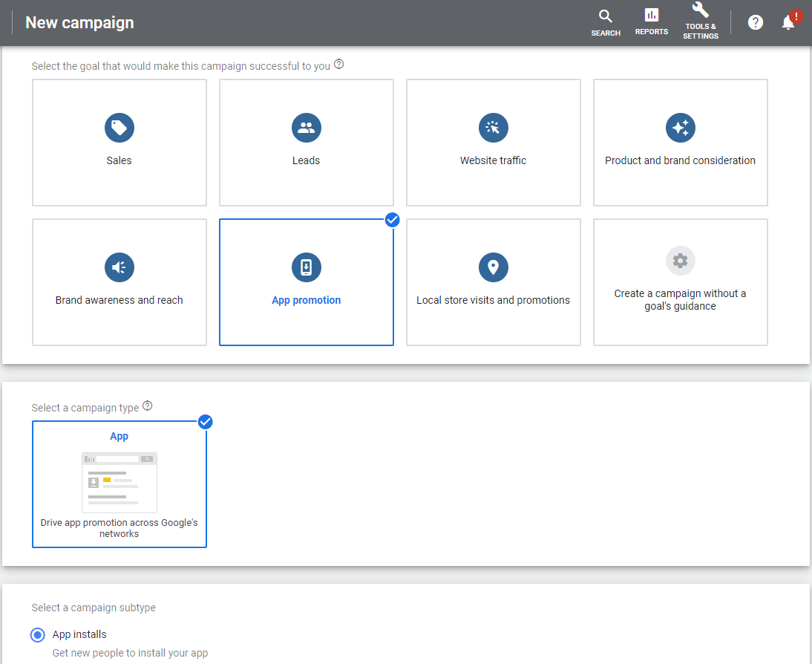Image resolution: width=812 pixels, height=664 pixels.
Task: Uncheck the App promotion checkmark badge
Action: tap(393, 220)
